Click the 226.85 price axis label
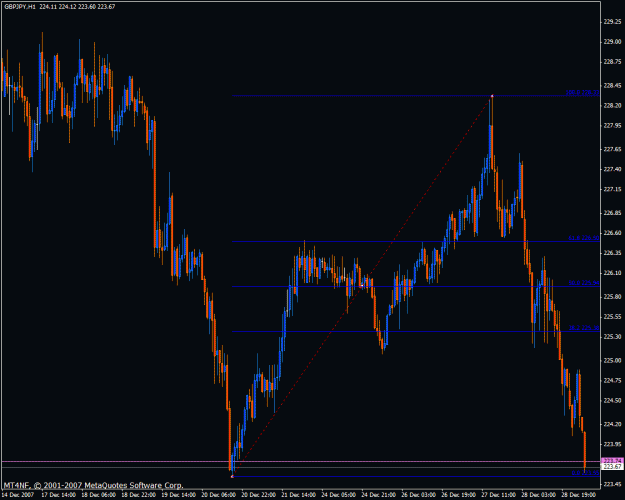625x500 pixels. 612,213
